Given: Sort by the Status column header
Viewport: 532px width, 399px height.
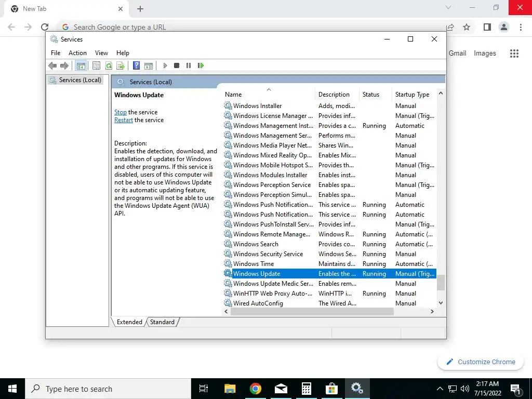Looking at the screenshot, I should point(375,95).
